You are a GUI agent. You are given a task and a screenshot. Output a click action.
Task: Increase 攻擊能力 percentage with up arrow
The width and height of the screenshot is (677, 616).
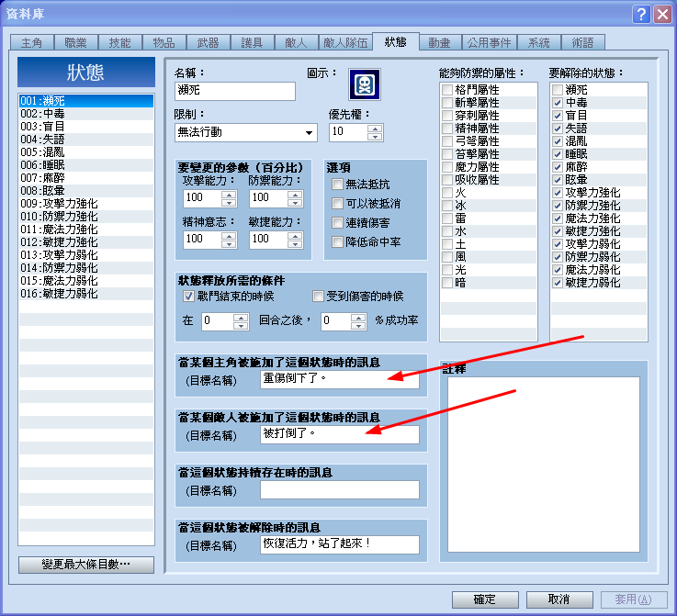tap(229, 194)
